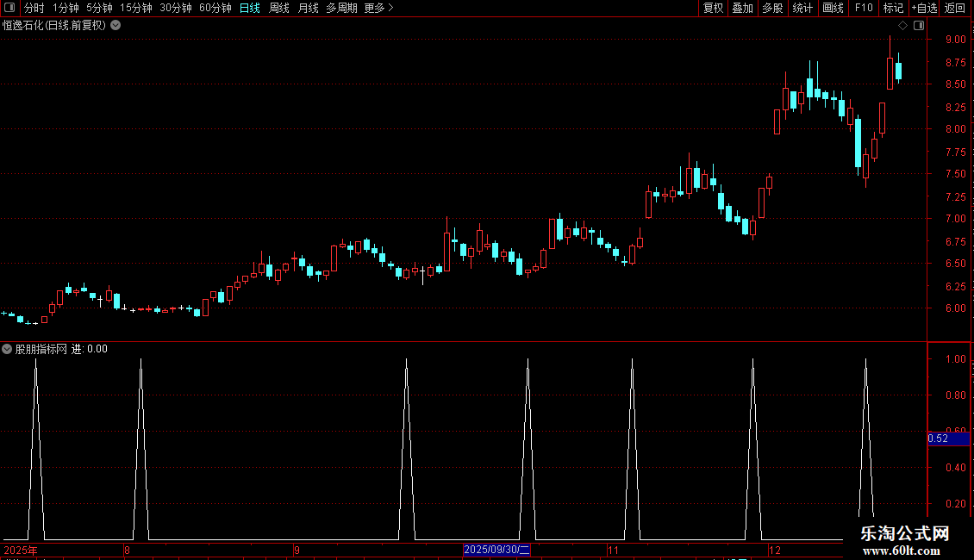Select the 1分钟 period
The height and width of the screenshot is (560, 974).
tap(66, 8)
